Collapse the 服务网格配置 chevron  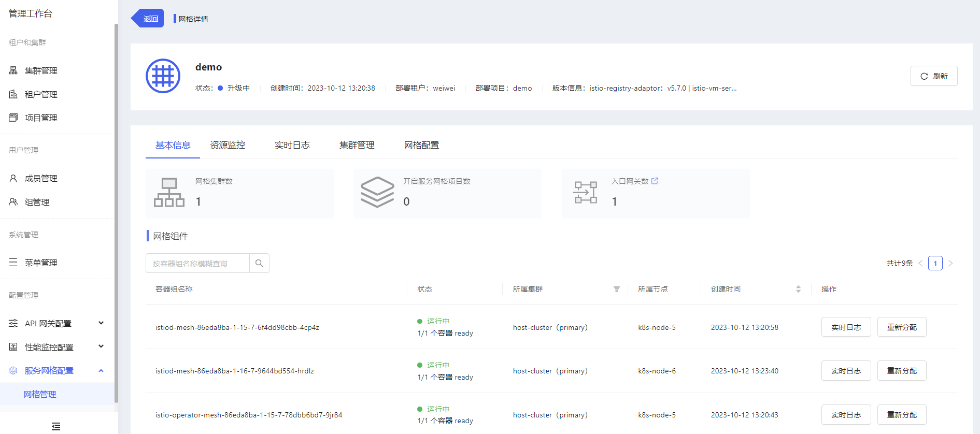pyautogui.click(x=101, y=370)
